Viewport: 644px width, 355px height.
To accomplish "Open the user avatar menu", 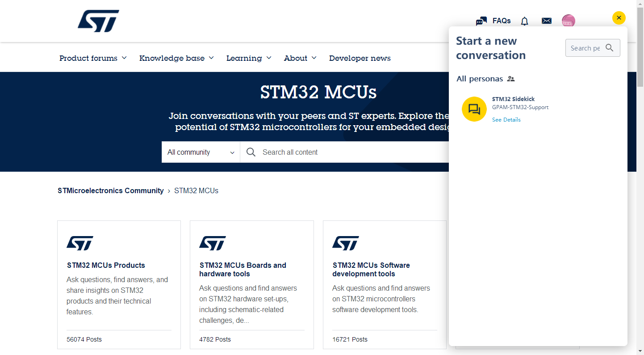I will [x=568, y=21].
